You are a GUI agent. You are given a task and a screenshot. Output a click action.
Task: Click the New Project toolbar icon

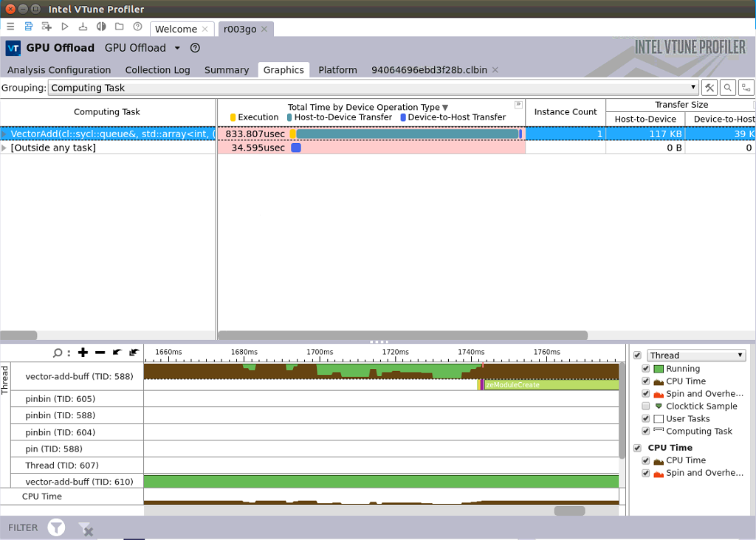[x=47, y=27]
